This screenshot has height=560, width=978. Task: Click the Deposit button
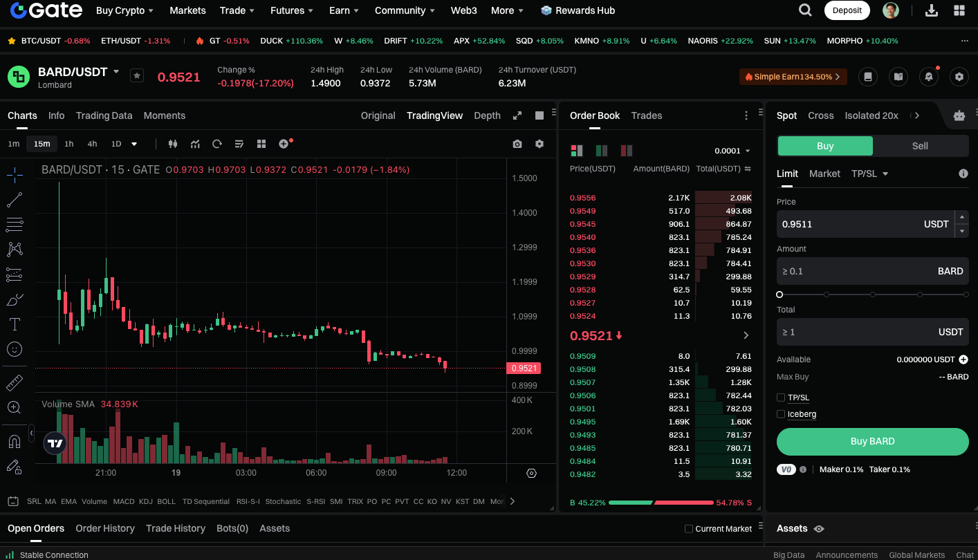[847, 10]
